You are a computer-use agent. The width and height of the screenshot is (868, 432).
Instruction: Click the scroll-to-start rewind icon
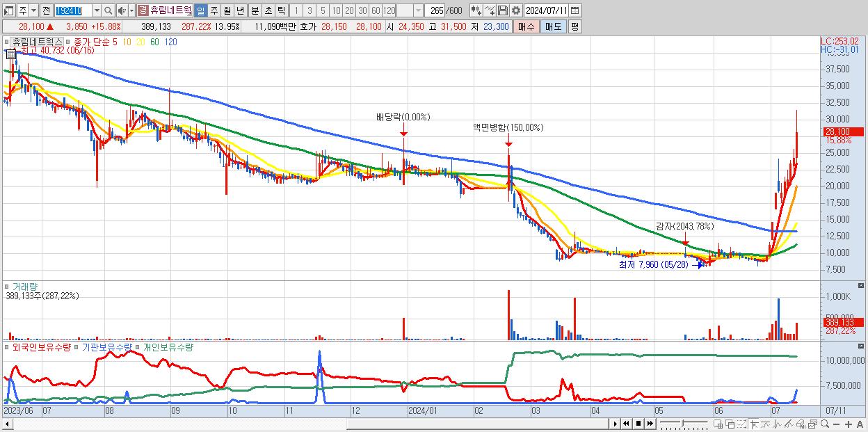[626, 424]
